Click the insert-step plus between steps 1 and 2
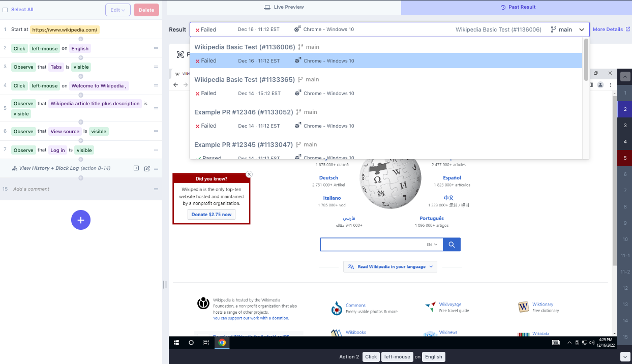Screen dimensions: 632x364 81,39
